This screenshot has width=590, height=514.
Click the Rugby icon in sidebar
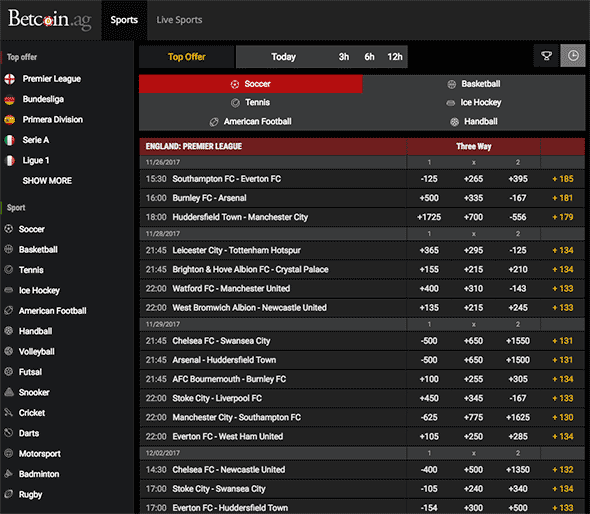[9, 494]
